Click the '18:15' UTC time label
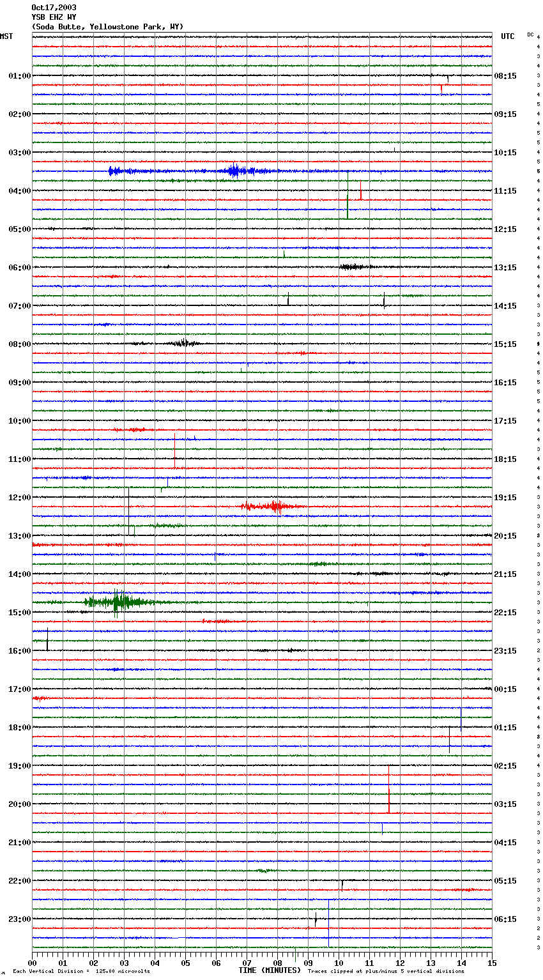The width and height of the screenshot is (543, 980). (505, 459)
